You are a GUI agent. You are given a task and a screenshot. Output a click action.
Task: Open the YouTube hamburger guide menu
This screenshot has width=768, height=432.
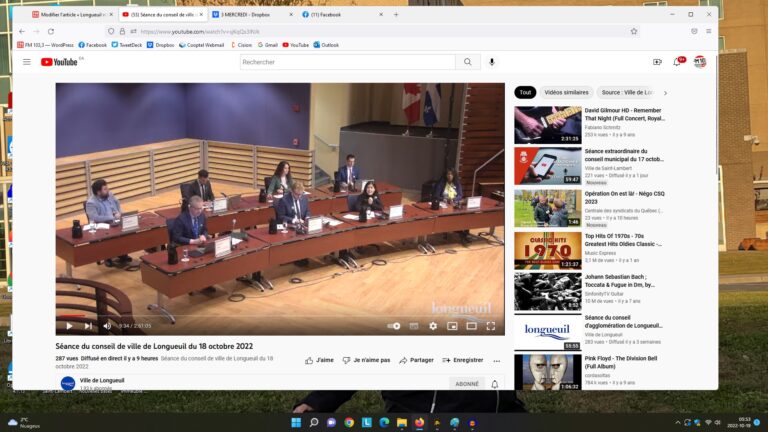27,62
